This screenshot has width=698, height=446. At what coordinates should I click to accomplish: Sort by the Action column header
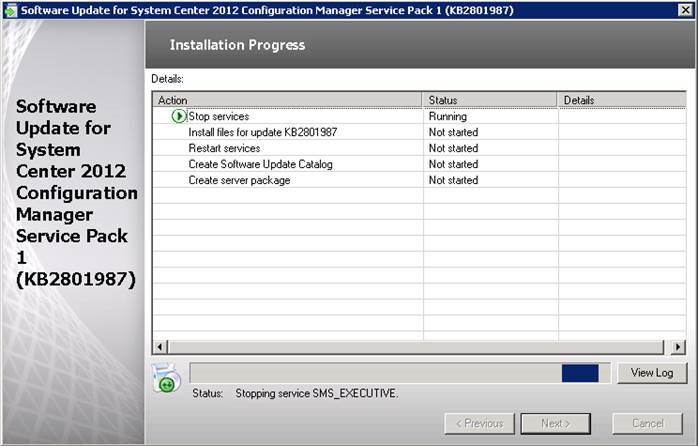288,100
